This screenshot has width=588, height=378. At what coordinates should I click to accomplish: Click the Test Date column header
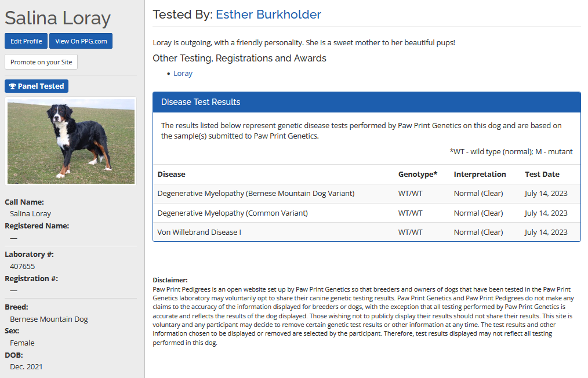[x=542, y=174]
